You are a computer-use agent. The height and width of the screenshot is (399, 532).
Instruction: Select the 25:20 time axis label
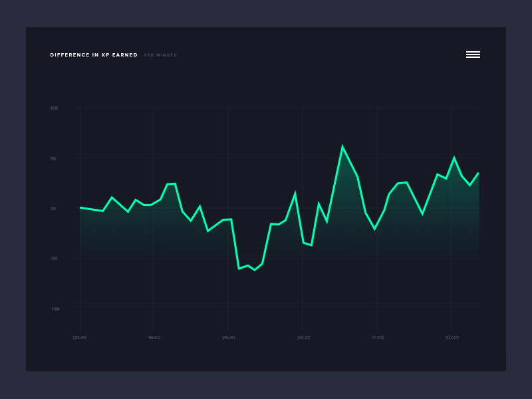tap(228, 338)
